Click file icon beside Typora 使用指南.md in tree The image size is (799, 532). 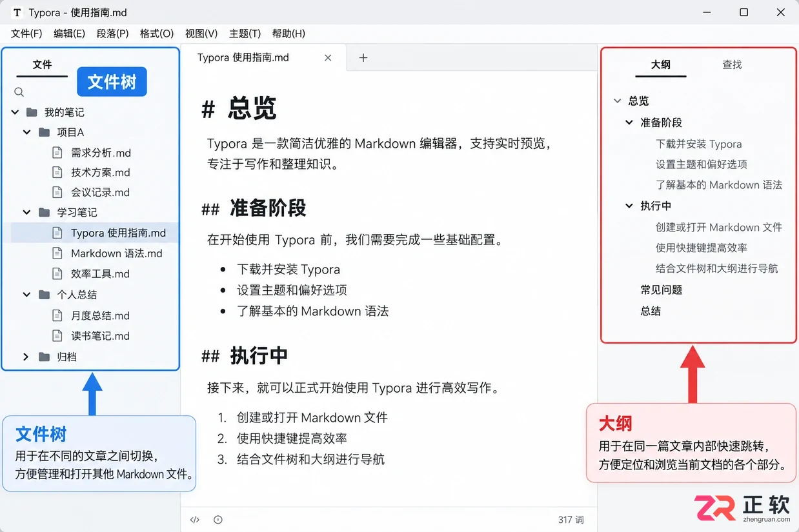[x=57, y=233]
